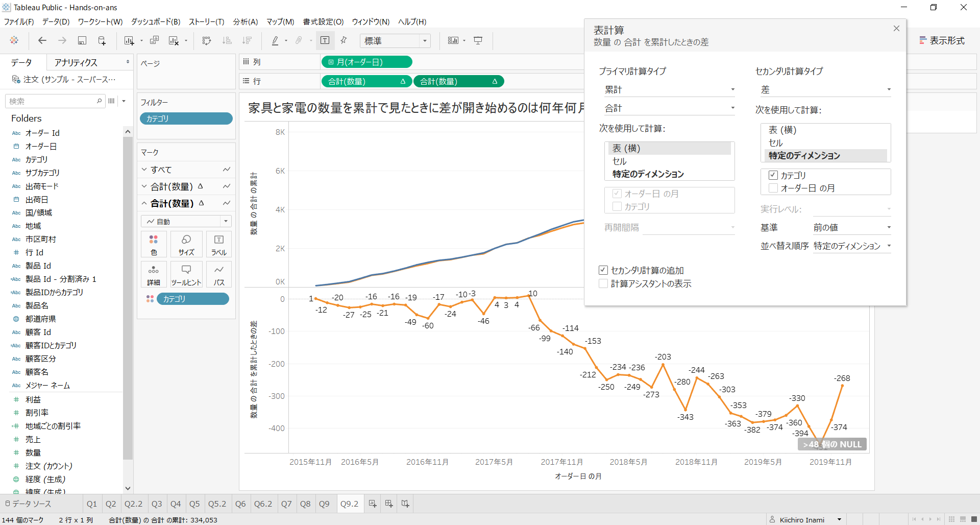Click the presentation mode icon

point(478,40)
